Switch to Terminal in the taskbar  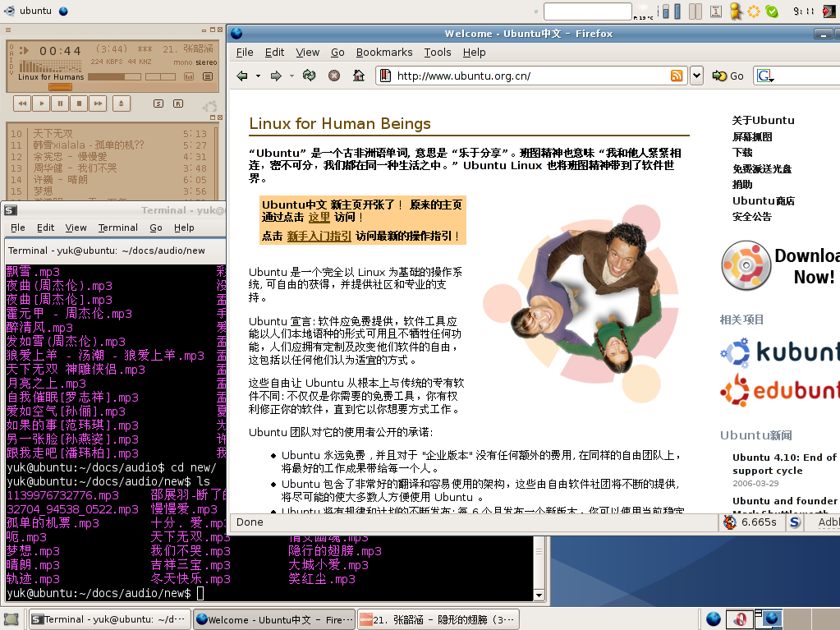(110, 620)
